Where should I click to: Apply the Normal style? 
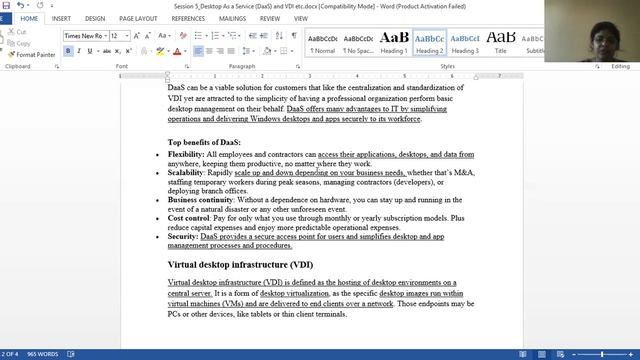pos(322,42)
